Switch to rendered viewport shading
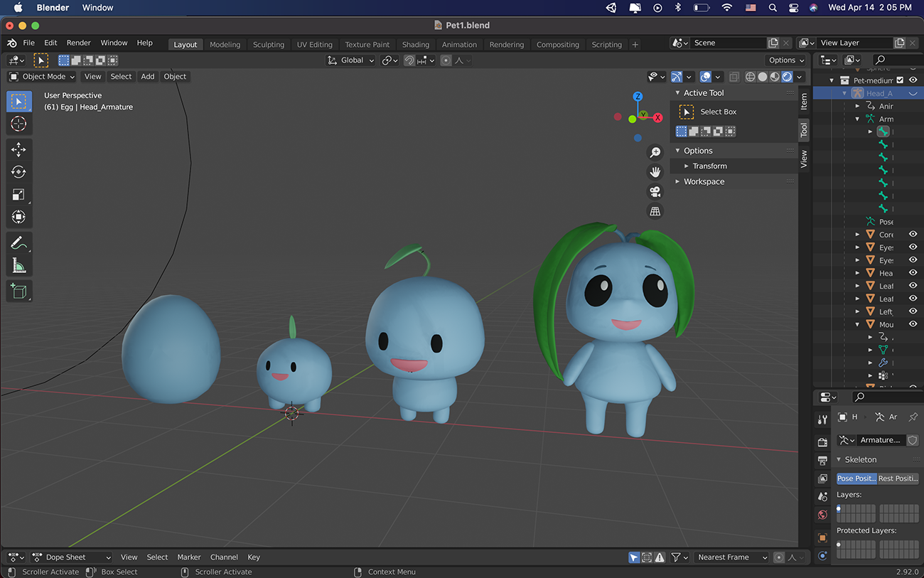This screenshot has width=924, height=578. click(x=788, y=77)
